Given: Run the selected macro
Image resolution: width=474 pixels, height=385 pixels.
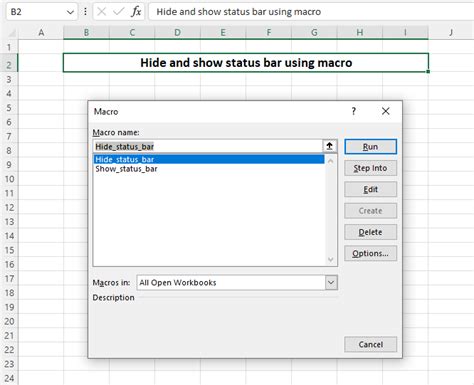Looking at the screenshot, I should (x=370, y=147).
